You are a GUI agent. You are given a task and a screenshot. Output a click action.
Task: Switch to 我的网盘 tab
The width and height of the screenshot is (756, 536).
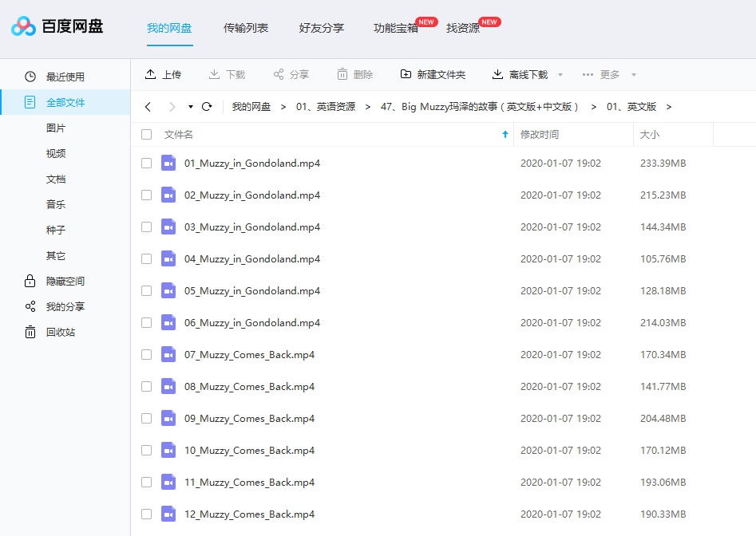point(169,28)
